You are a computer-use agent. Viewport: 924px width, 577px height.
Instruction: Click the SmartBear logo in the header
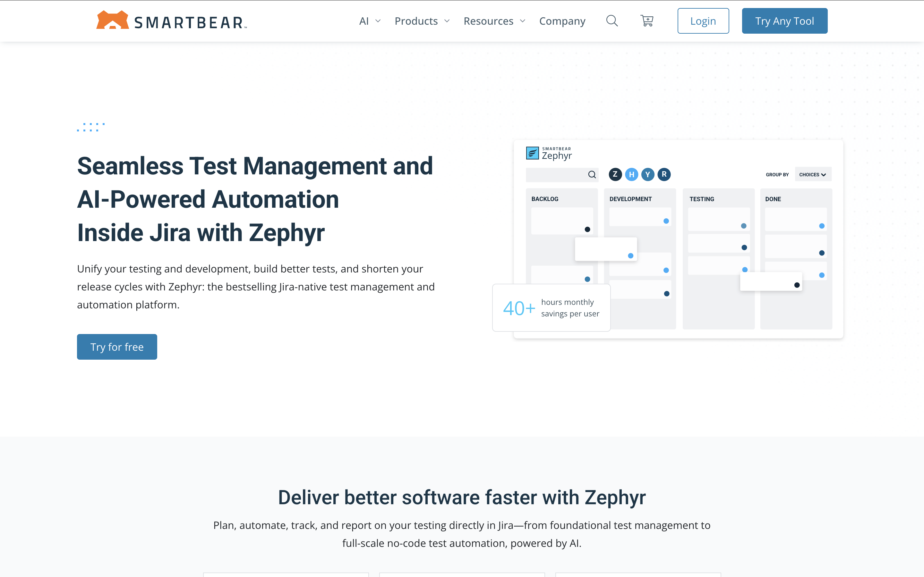pos(171,21)
